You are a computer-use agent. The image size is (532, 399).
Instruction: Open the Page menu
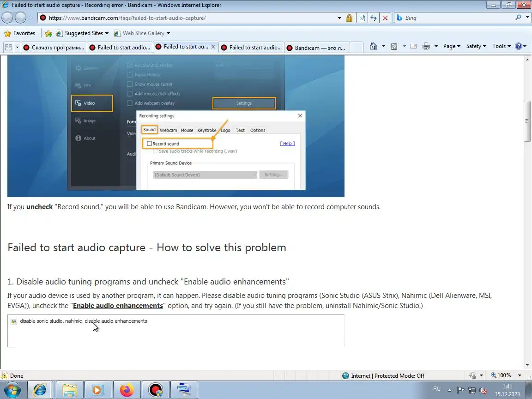tap(452, 46)
